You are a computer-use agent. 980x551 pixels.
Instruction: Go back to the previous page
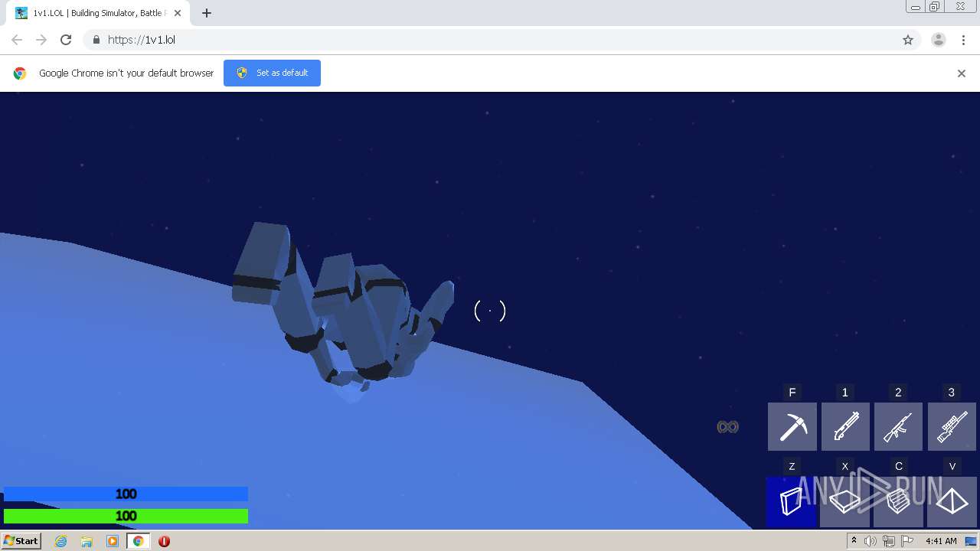17,40
